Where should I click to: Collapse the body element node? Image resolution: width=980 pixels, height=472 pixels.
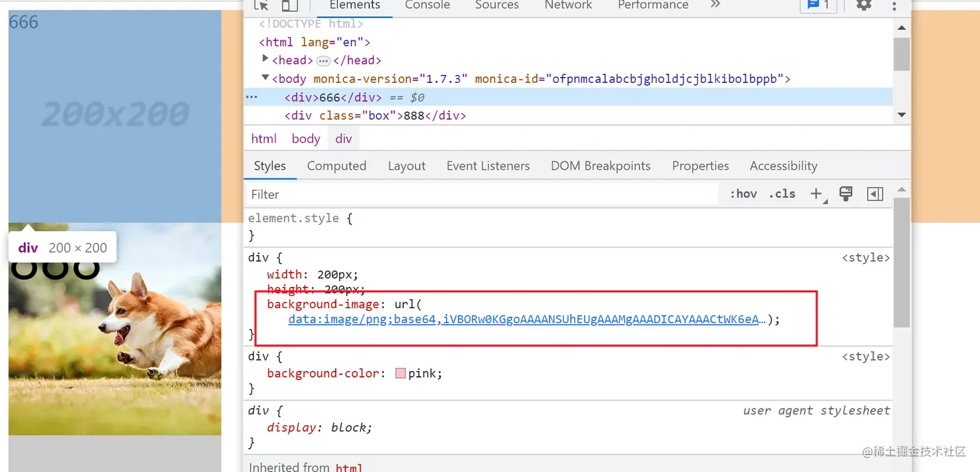(265, 78)
